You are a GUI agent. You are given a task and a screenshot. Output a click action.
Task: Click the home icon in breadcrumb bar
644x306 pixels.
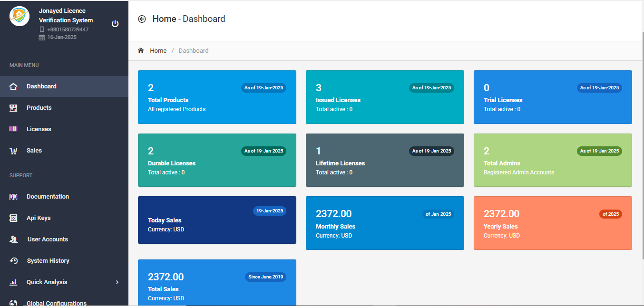click(141, 50)
